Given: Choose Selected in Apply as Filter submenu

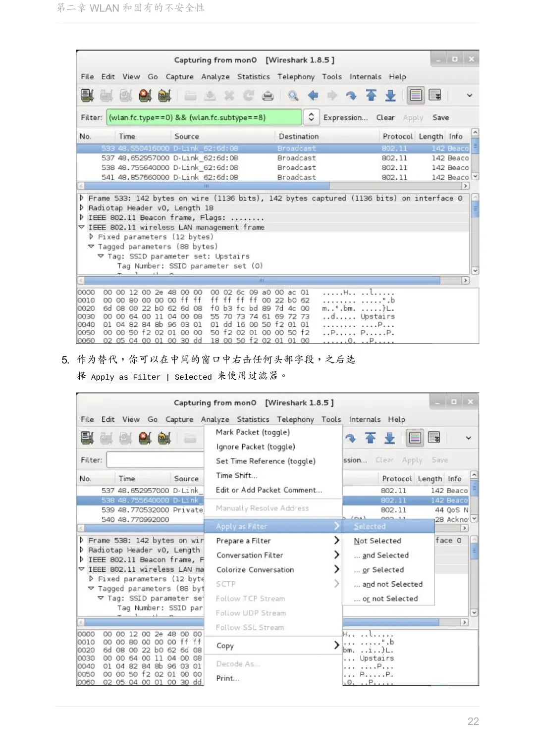Looking at the screenshot, I should 388,526.
